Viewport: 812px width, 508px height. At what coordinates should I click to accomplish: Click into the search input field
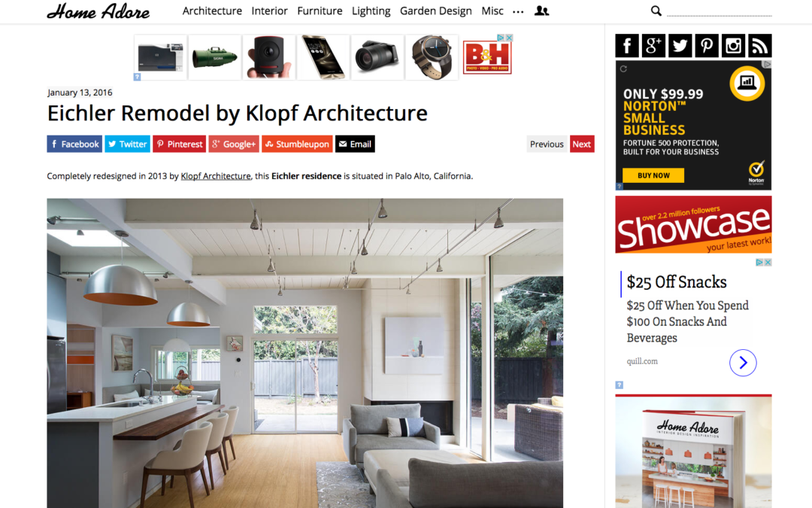point(719,11)
